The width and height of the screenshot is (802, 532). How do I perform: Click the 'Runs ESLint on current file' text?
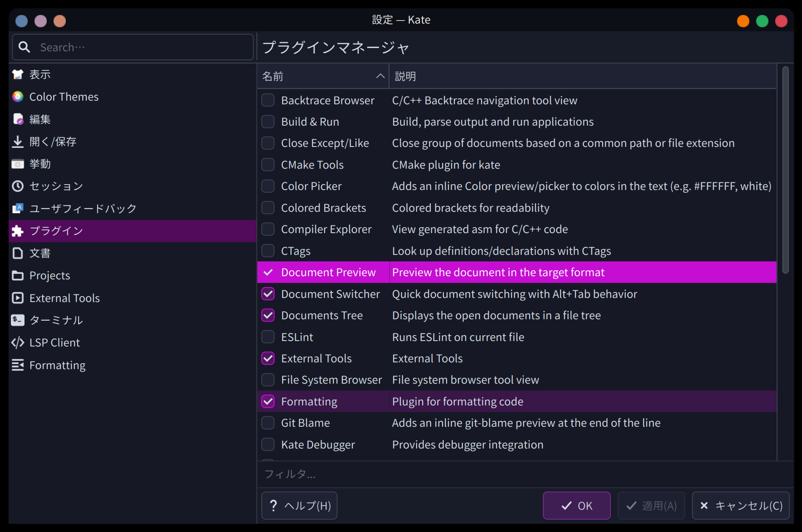[458, 337]
